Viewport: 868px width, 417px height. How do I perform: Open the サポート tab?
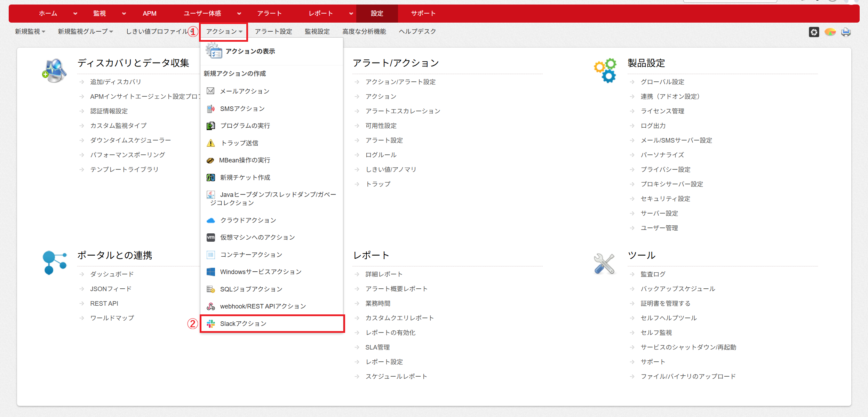pyautogui.click(x=423, y=14)
